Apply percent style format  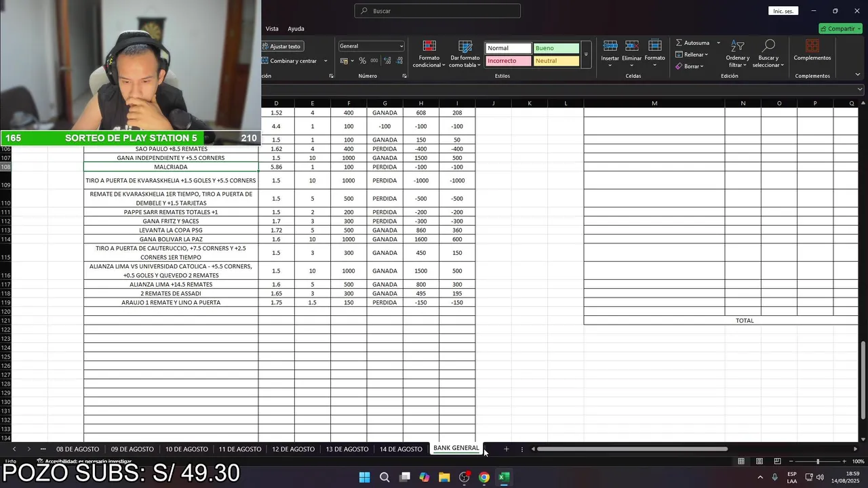pyautogui.click(x=362, y=60)
